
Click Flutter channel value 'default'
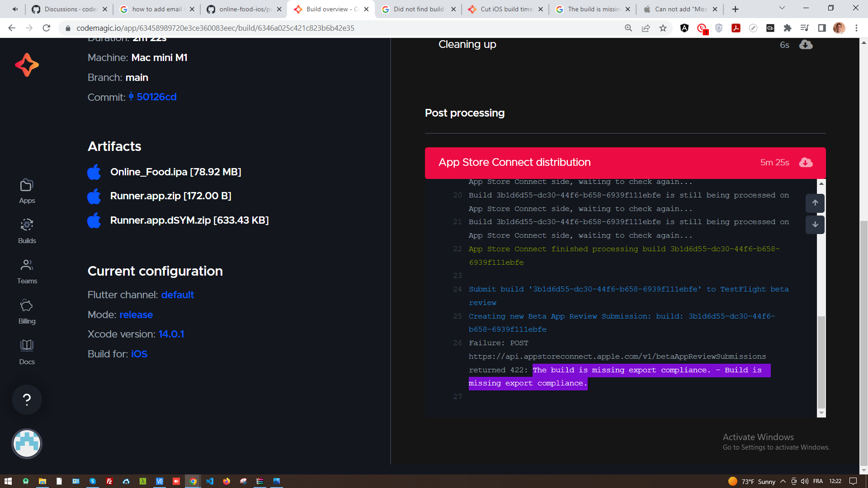pos(177,295)
